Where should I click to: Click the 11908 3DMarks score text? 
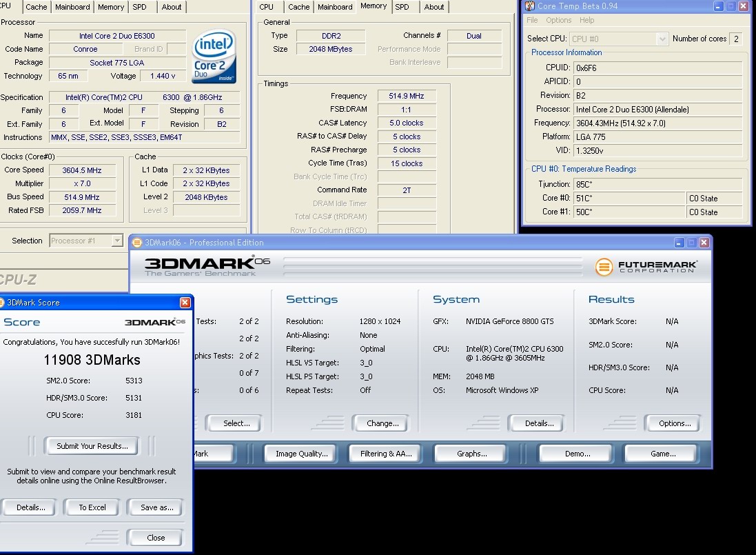click(92, 360)
